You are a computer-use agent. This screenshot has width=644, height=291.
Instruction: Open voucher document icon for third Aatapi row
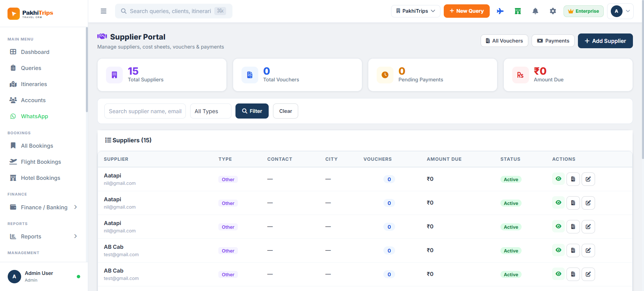[x=573, y=227]
